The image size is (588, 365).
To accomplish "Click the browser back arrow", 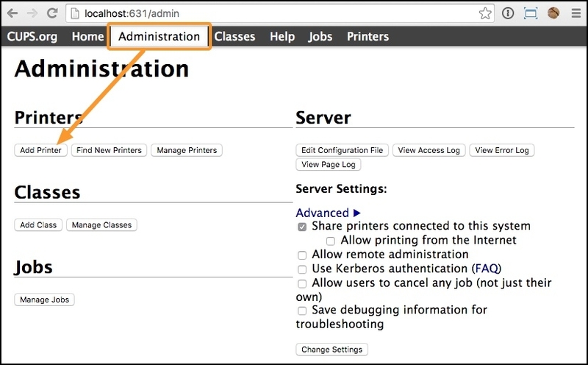I will (12, 13).
